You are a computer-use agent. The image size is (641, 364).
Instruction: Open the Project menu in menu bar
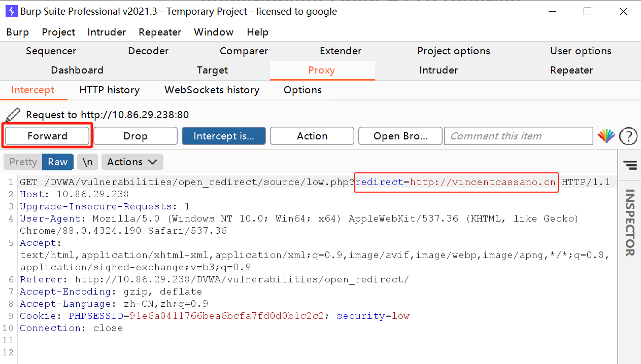coord(58,32)
